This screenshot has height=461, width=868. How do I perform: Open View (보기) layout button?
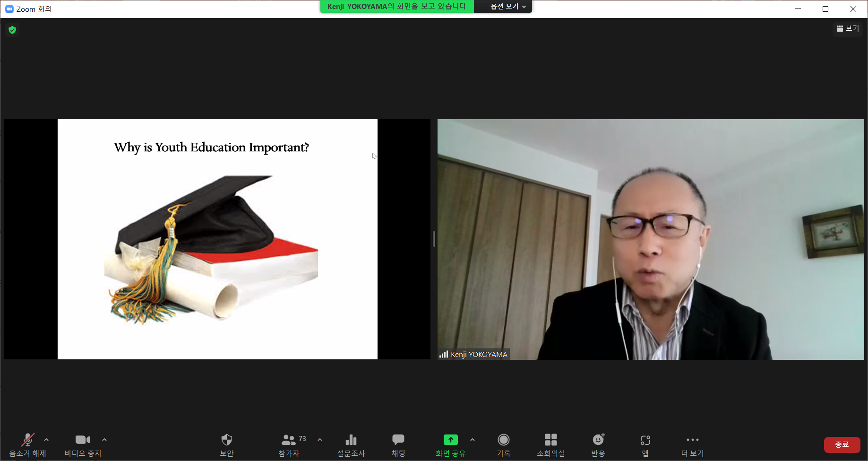point(848,28)
